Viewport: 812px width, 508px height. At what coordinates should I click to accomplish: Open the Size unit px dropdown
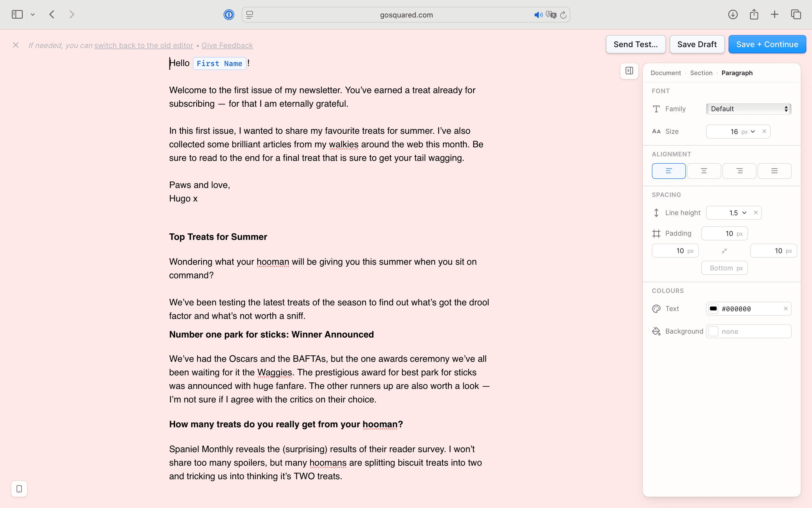[748, 132]
